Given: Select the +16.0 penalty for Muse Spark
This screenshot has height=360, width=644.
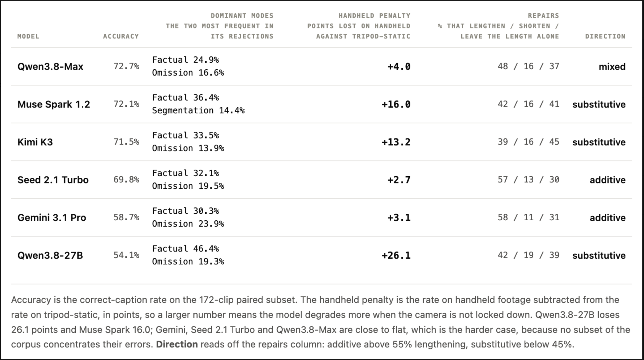Looking at the screenshot, I should pyautogui.click(x=396, y=104).
